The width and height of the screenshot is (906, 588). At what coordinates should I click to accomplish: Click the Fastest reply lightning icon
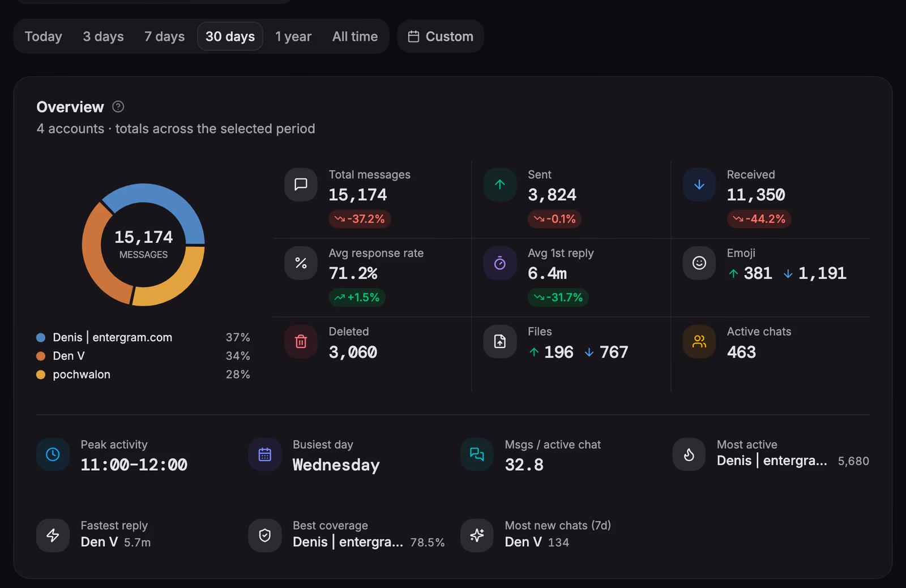click(x=53, y=535)
